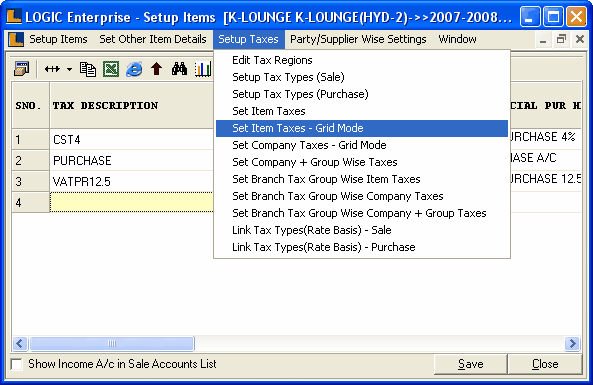
Task: Choose Setup Tax Types (Purchase)
Action: [362, 94]
